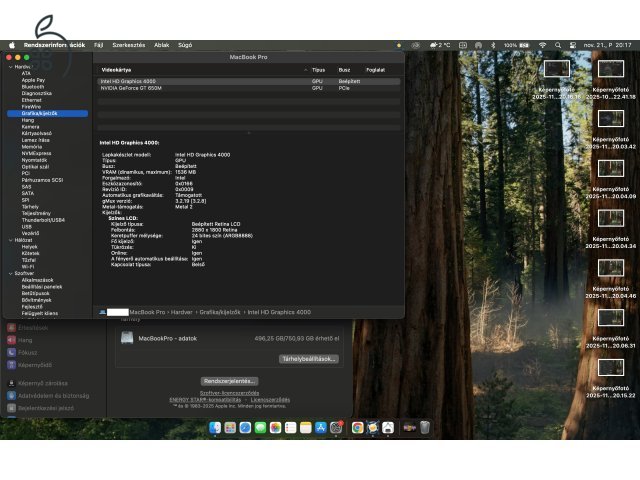Select screenshot thumbnail dated 2025-10...22.41.18

pos(611,69)
